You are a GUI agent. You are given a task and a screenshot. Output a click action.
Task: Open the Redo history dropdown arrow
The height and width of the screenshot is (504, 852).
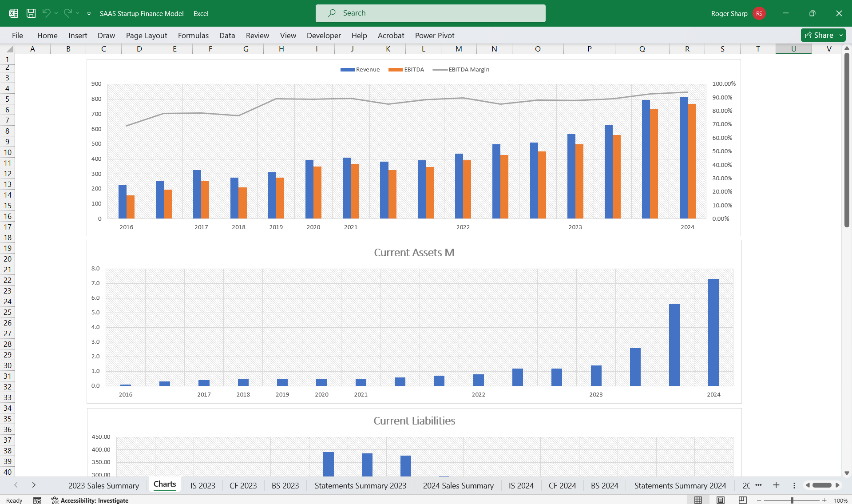click(78, 13)
